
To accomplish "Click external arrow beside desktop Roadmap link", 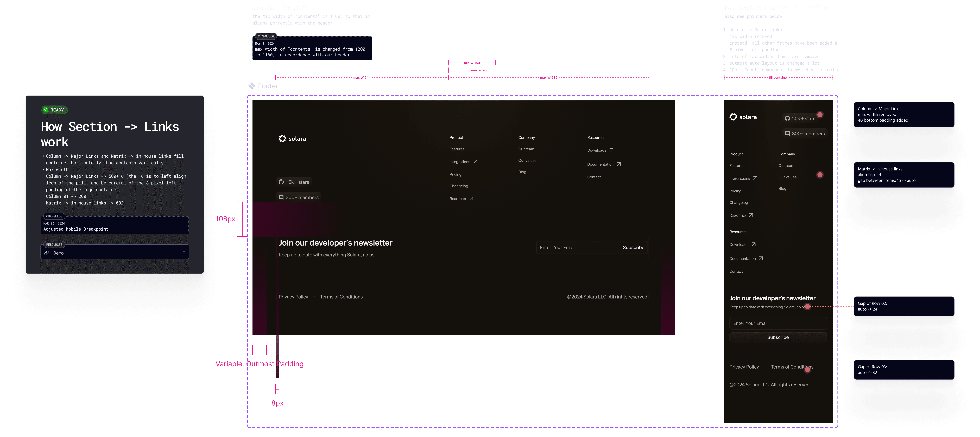I will (x=471, y=198).
